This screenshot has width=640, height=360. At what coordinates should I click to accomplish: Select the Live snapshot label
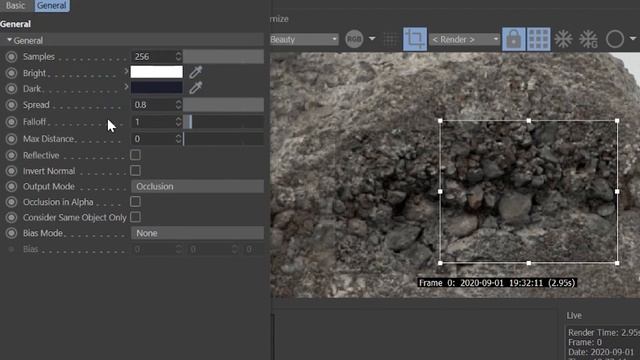pyautogui.click(x=574, y=316)
